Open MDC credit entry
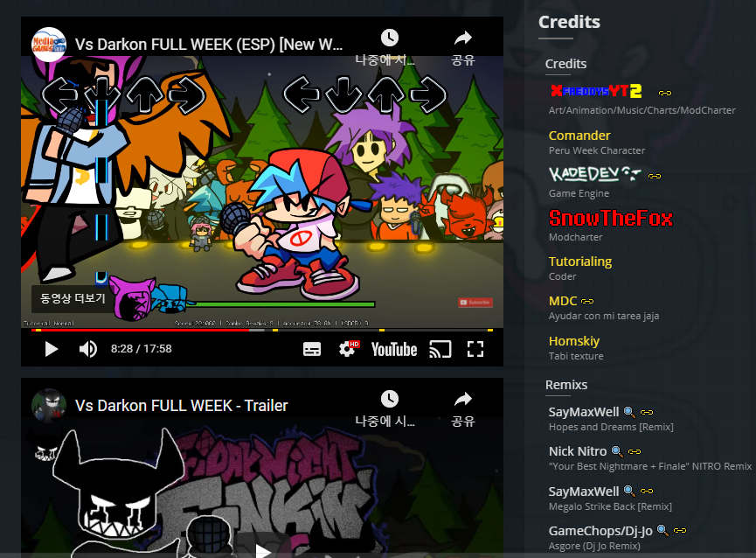 [x=563, y=301]
